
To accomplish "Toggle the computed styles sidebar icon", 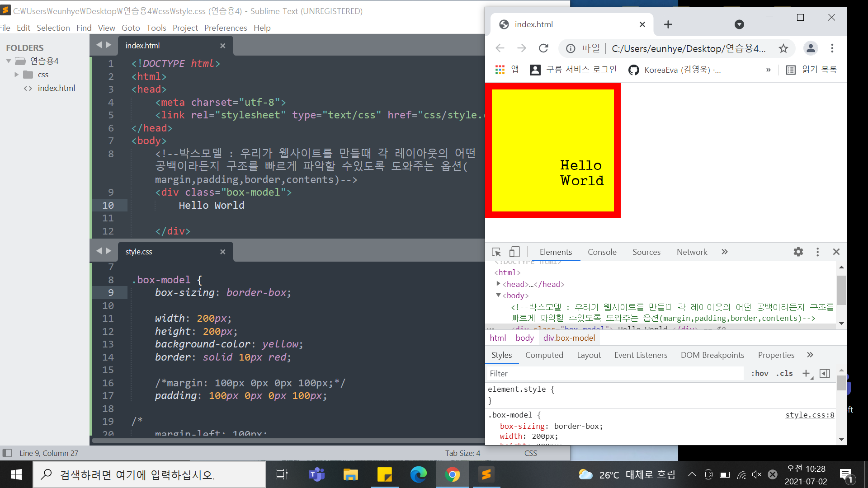I will point(825,373).
